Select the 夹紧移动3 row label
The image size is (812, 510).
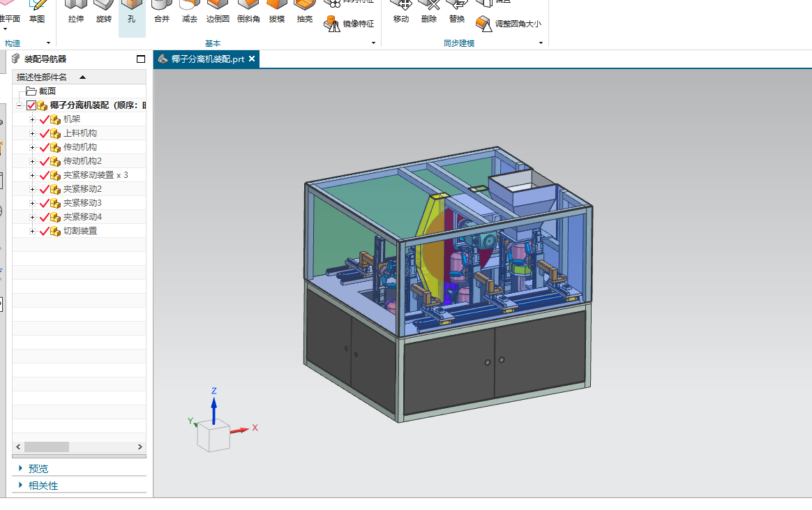(x=82, y=203)
